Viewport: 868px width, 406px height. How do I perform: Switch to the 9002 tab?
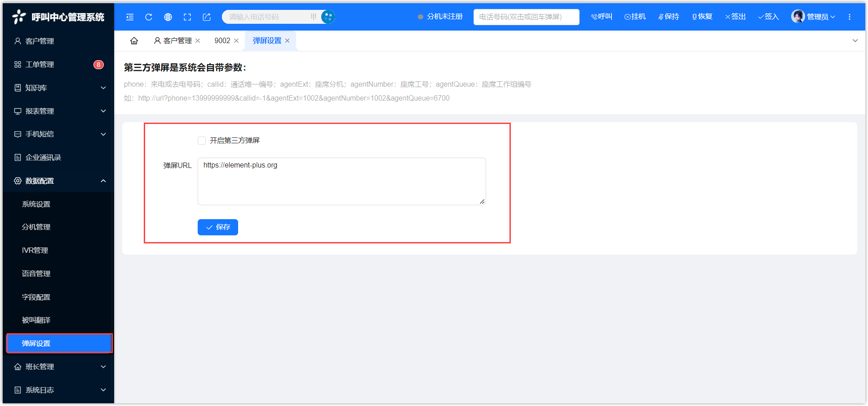pos(222,41)
